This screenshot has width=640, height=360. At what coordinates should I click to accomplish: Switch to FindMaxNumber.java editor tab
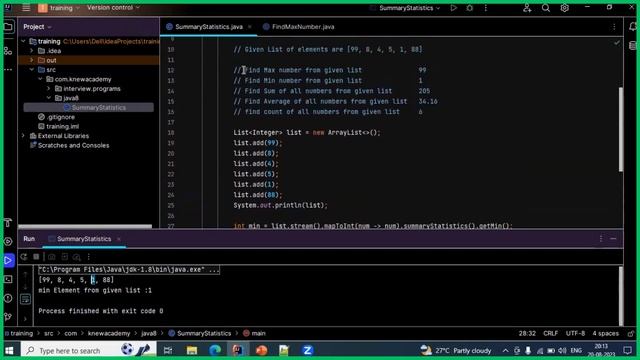pyautogui.click(x=298, y=27)
